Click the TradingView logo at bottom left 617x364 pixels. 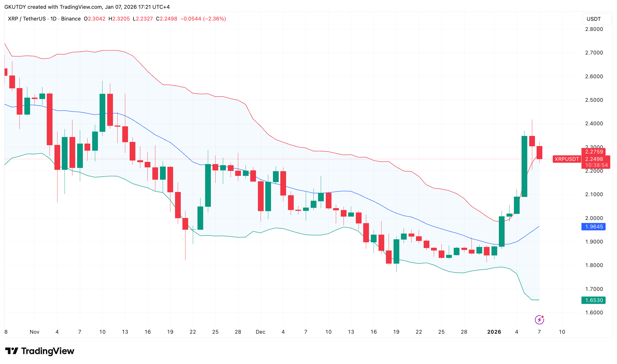pyautogui.click(x=40, y=351)
